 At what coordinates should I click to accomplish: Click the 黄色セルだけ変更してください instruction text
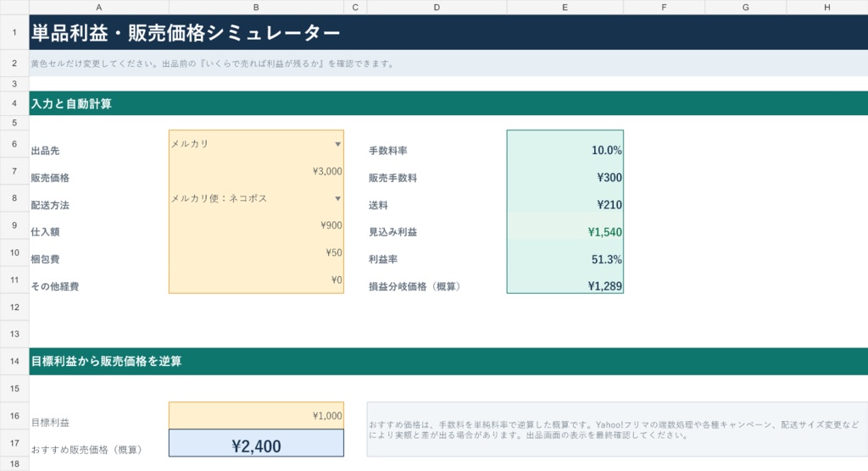(x=213, y=64)
